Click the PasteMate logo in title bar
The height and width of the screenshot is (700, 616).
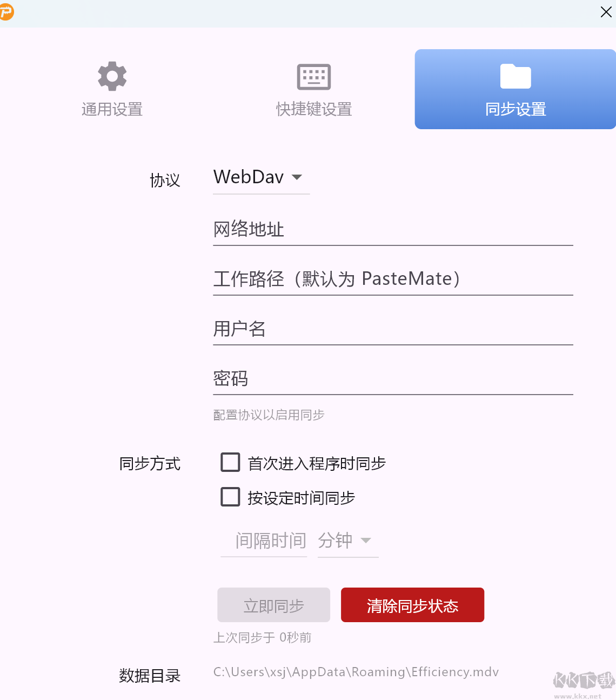(6, 11)
